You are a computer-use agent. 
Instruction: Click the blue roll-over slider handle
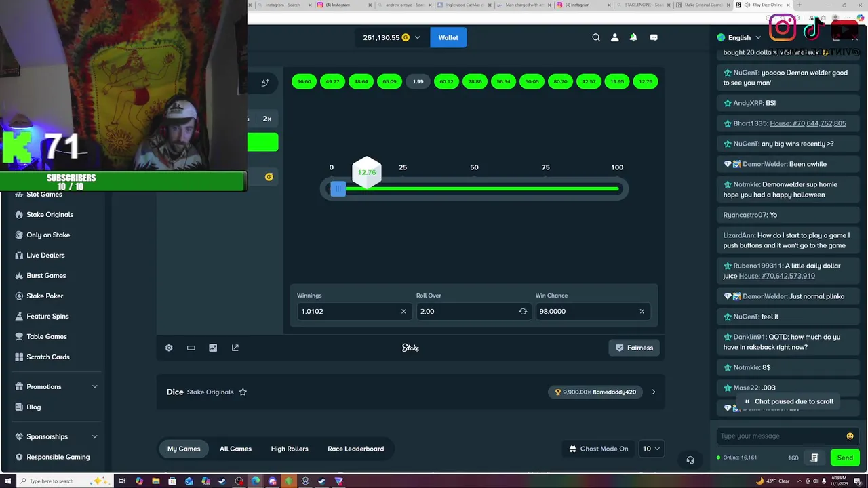coord(338,189)
